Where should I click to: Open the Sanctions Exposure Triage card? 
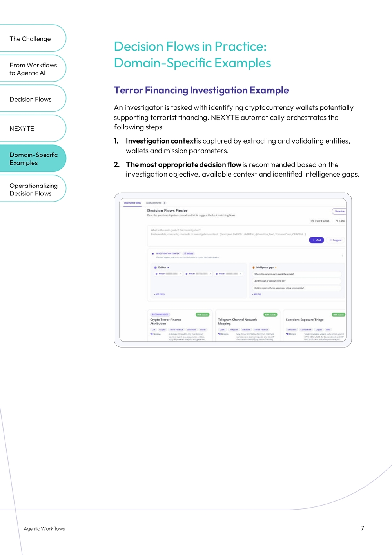[315, 326]
